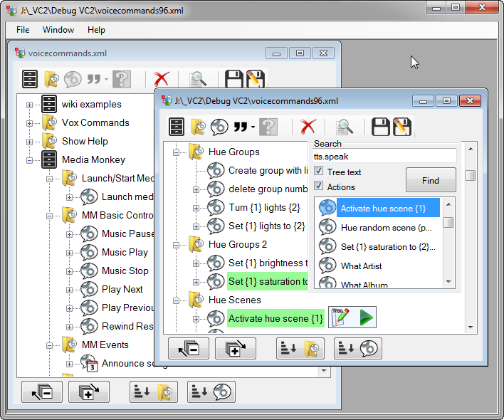
Task: Click the group icon in voicecommands.xml toolbar
Action: pyautogui.click(x=30, y=79)
